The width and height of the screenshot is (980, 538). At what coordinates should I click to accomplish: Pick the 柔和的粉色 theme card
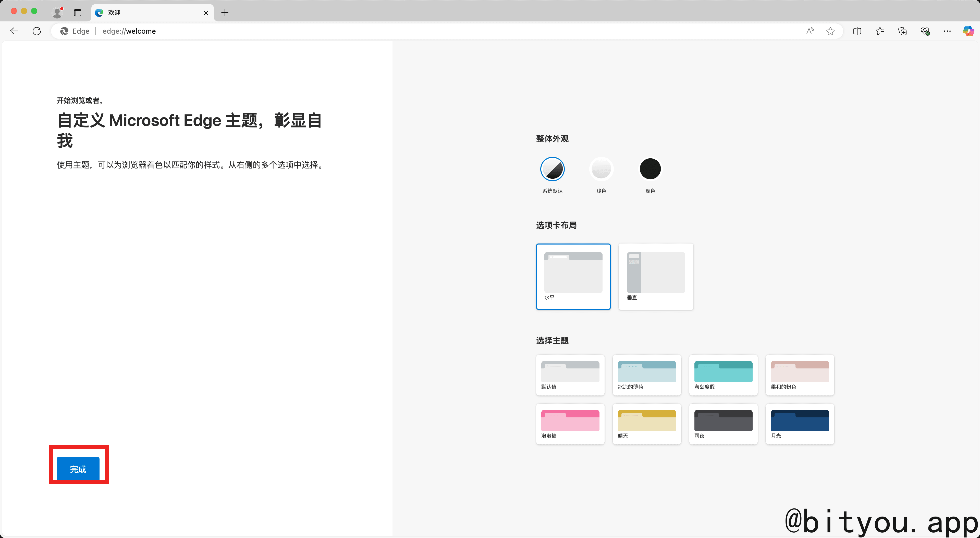point(800,375)
